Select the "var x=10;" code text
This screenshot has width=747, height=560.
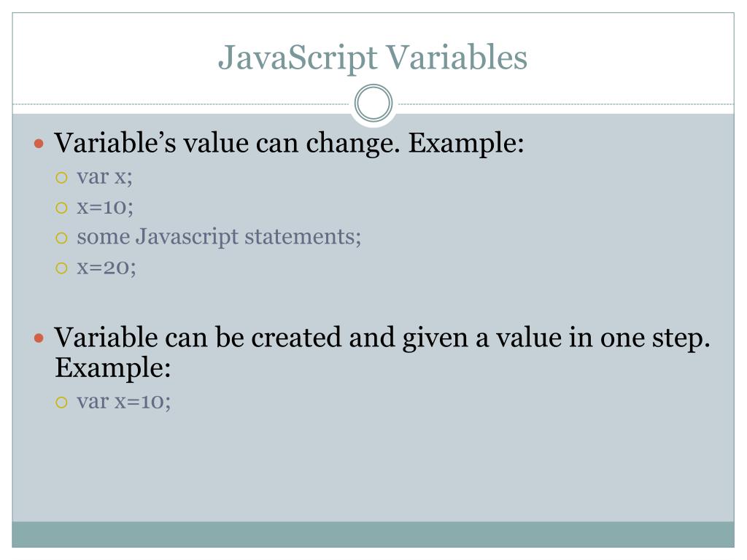[124, 401]
